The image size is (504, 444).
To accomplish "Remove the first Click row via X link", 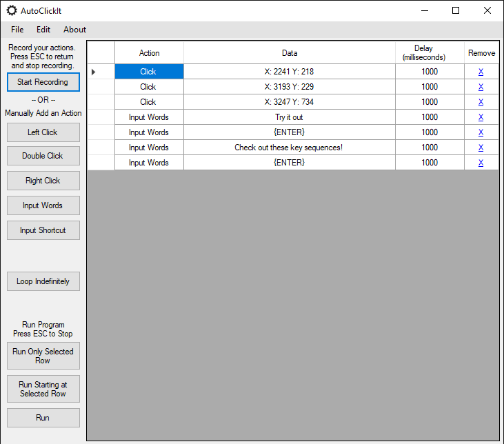I will pyautogui.click(x=481, y=72).
